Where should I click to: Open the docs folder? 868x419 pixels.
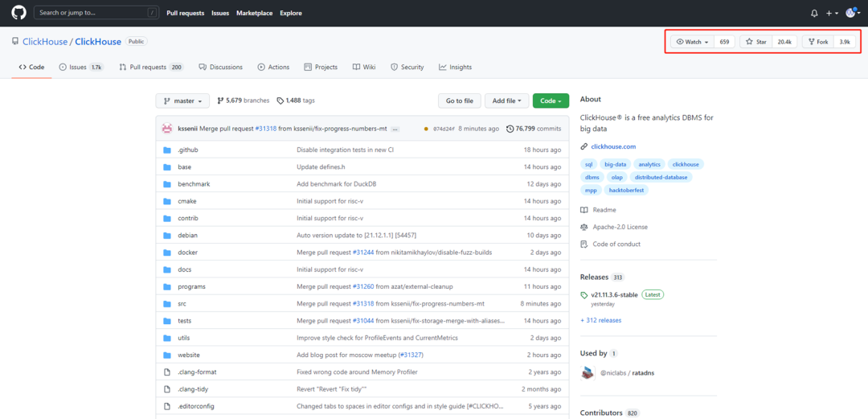point(184,269)
